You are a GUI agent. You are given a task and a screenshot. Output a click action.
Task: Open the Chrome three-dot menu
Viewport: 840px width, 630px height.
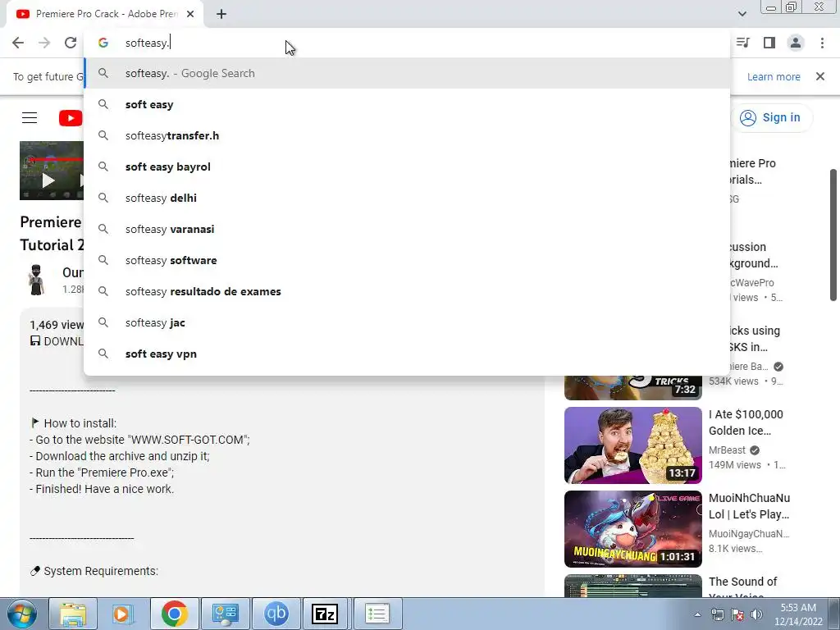822,43
